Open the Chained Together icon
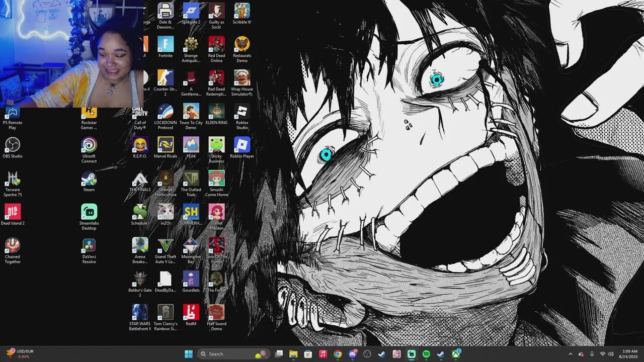 [x=13, y=250]
